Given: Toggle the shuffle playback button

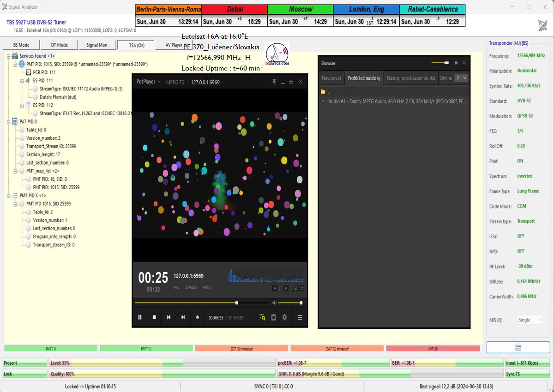Looking at the screenshot, I should click(301, 288).
